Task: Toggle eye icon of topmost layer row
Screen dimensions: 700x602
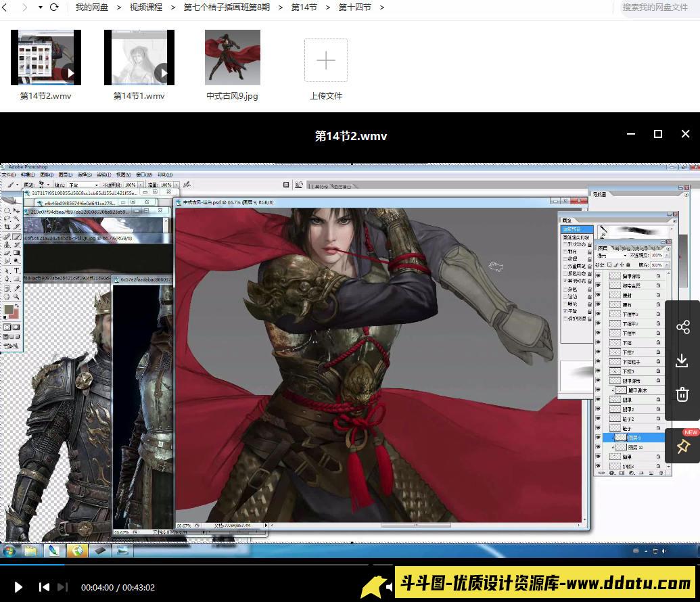Action: tap(598, 275)
